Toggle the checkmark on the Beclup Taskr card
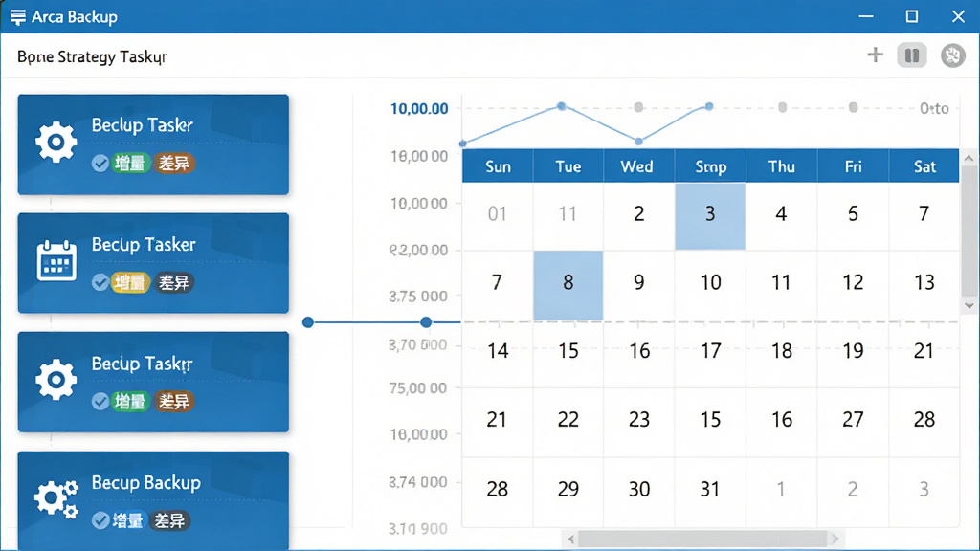The image size is (980, 551). [100, 163]
